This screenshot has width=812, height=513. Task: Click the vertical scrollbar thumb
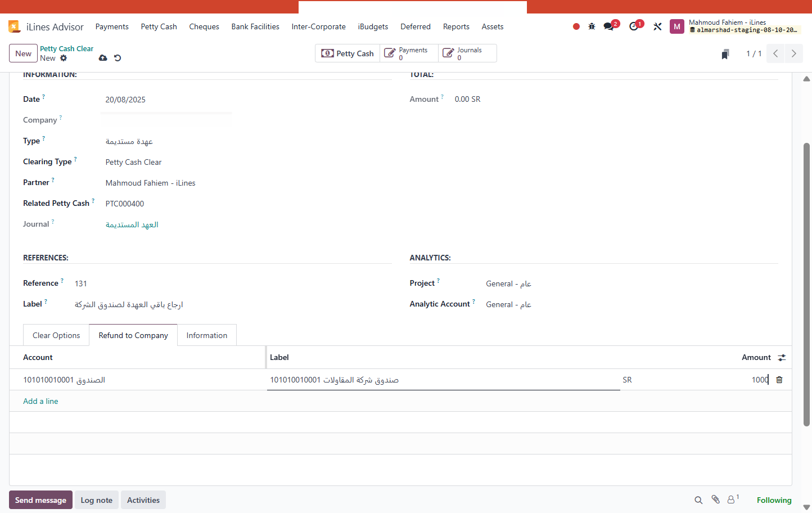click(806, 284)
